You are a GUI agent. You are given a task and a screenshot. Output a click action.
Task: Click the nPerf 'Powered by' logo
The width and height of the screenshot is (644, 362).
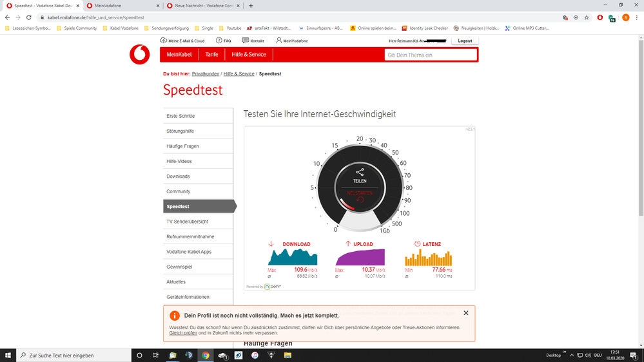(x=273, y=287)
